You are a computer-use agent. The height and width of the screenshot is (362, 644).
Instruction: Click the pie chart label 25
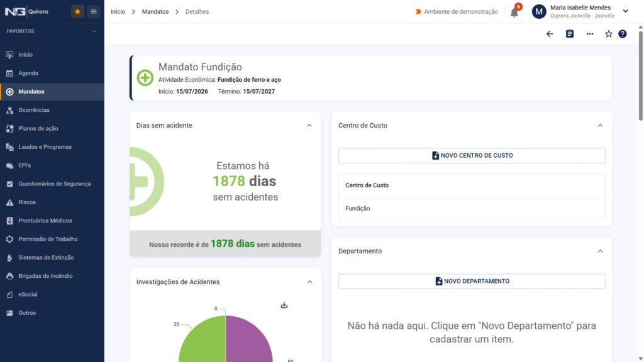177,324
